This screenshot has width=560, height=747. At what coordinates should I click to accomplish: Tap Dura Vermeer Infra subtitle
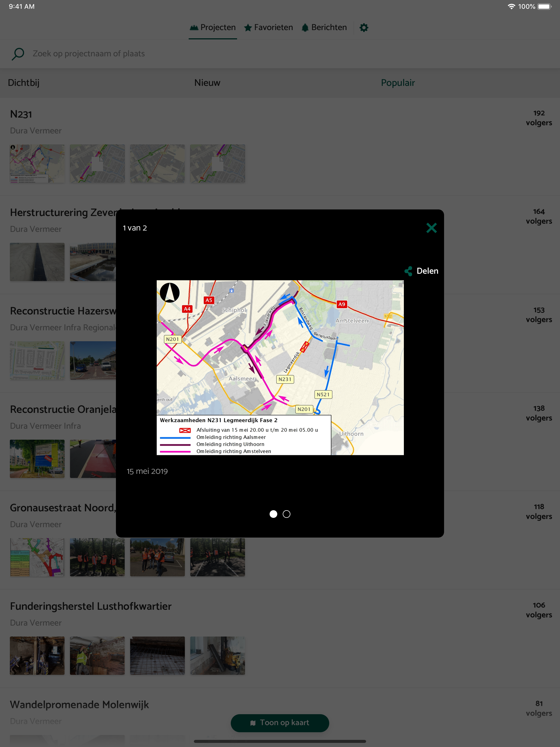coord(45,426)
